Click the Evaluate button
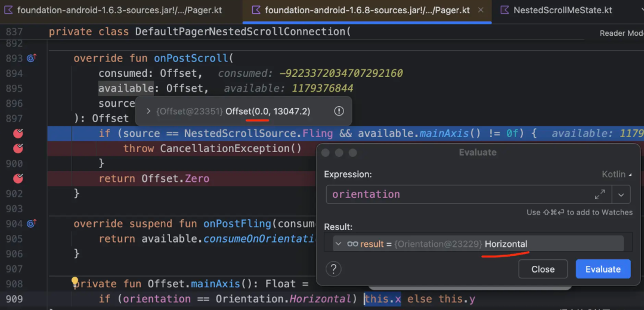644x310 pixels. (603, 269)
